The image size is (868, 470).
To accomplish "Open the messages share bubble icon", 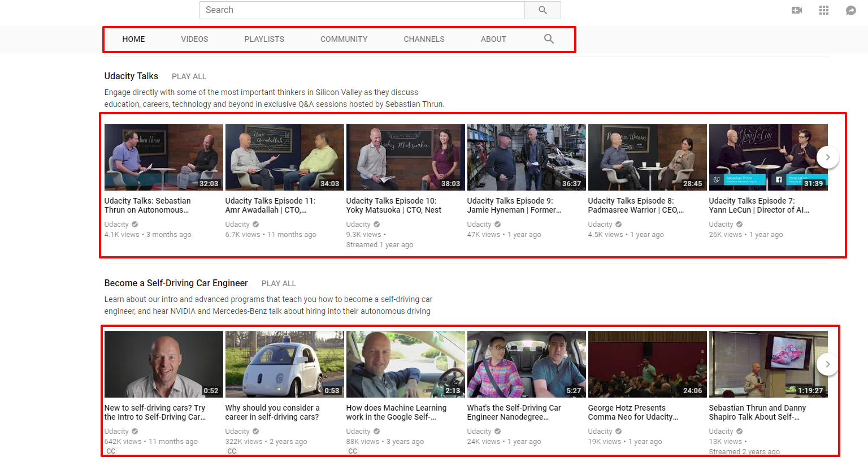I will (x=850, y=10).
